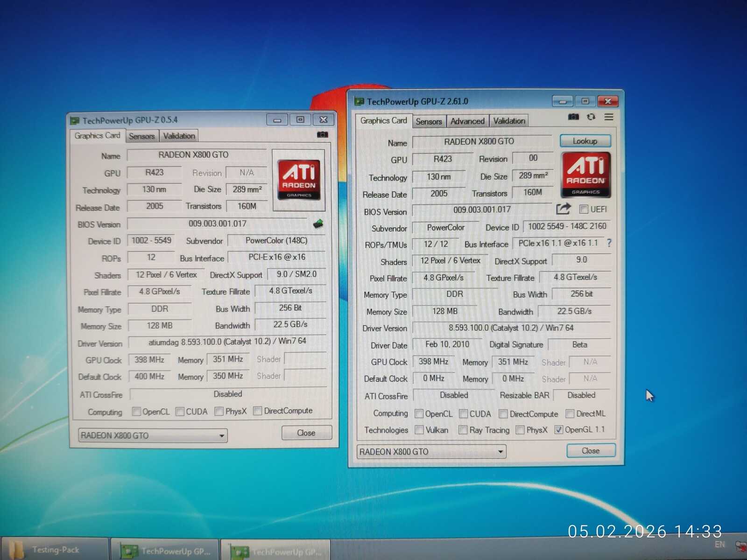Screen dimensions: 747x560
Task: Click the Device ID value "1002 - 5549"
Action: [x=151, y=241]
